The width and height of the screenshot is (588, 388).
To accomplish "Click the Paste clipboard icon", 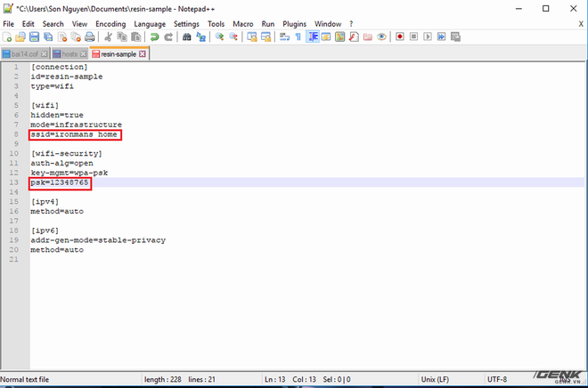I will (x=135, y=36).
